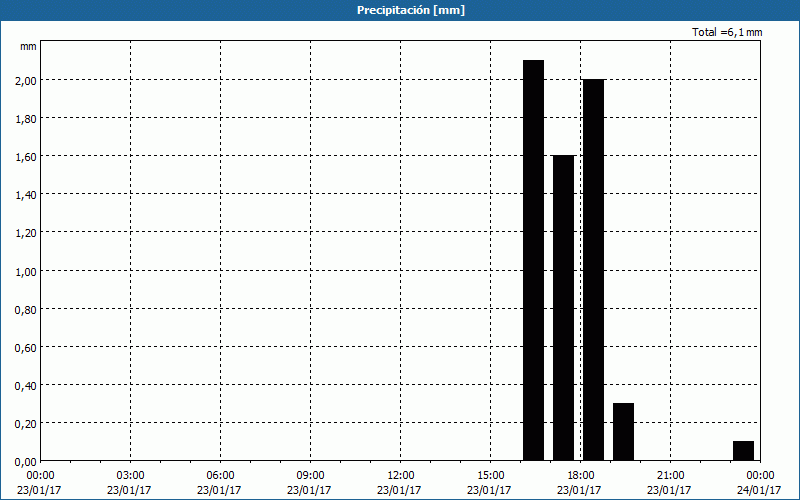Click the 'mm' unit label on the y-axis
The width and height of the screenshot is (800, 500).
[x=28, y=46]
